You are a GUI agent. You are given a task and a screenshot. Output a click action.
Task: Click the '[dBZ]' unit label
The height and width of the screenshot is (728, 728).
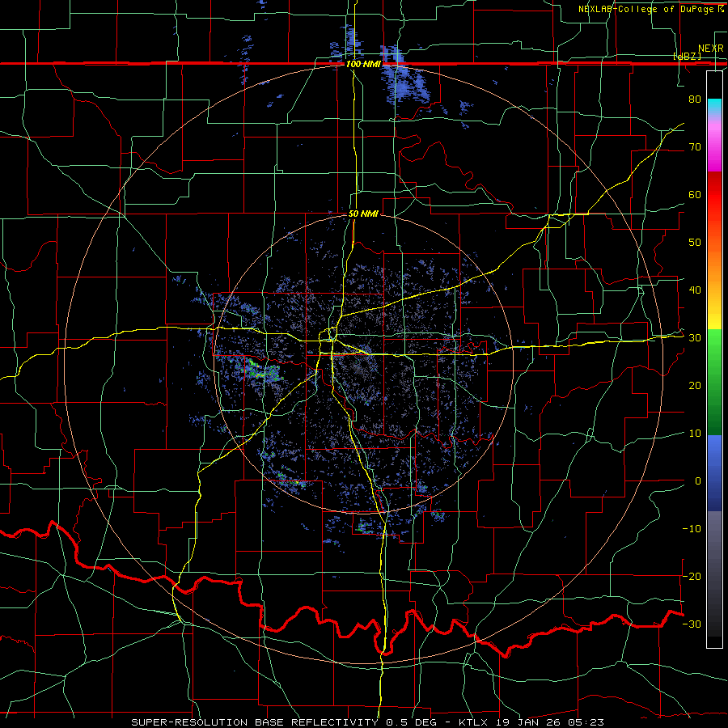(x=687, y=56)
